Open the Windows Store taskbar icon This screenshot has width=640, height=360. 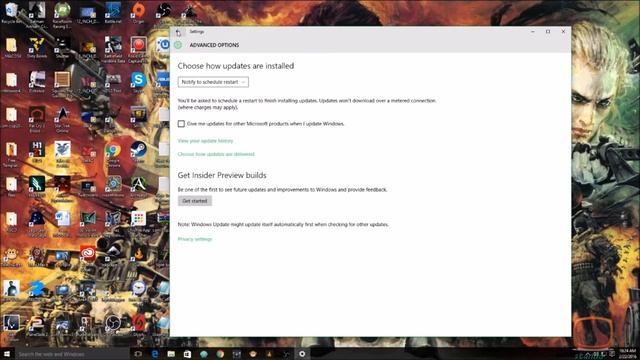click(x=187, y=354)
